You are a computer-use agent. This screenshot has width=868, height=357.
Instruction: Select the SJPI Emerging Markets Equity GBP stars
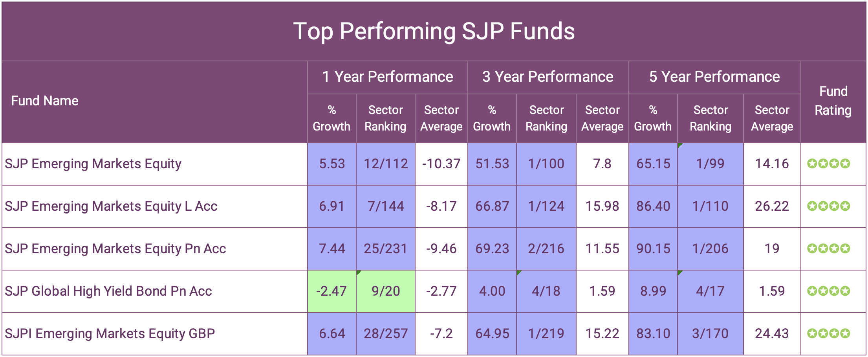coord(828,333)
